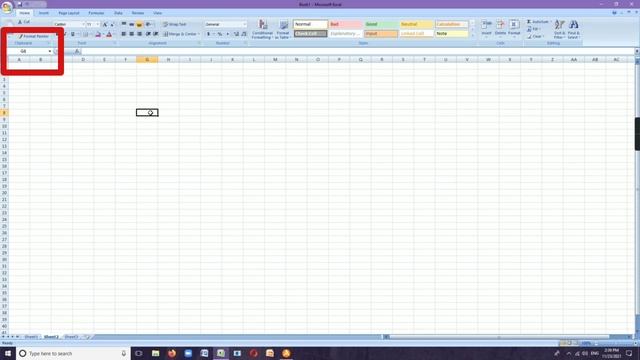The width and height of the screenshot is (640, 360).
Task: Click the Delete cells button
Action: tap(500, 28)
